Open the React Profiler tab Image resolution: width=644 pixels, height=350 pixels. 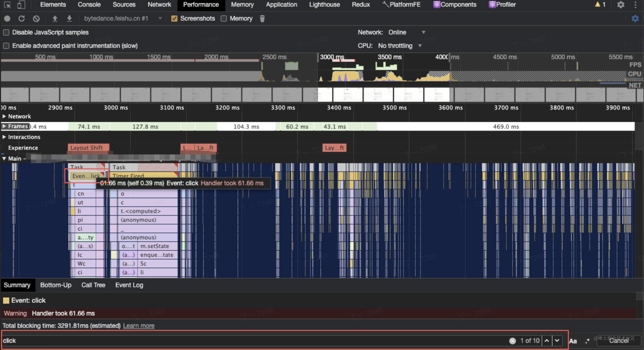502,5
